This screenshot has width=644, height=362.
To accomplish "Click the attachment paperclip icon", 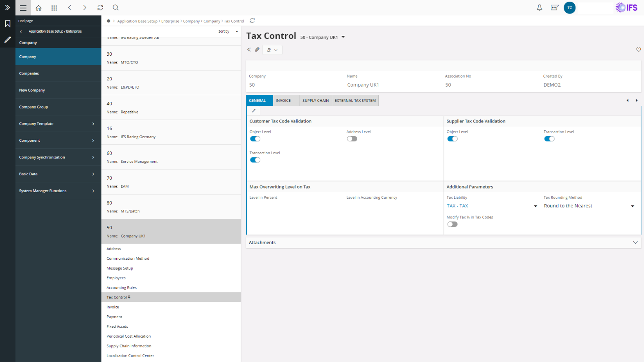I will pos(257,49).
